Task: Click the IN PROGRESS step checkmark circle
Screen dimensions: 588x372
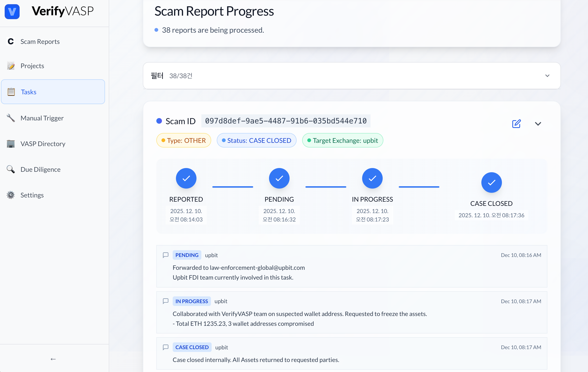Action: [372, 178]
